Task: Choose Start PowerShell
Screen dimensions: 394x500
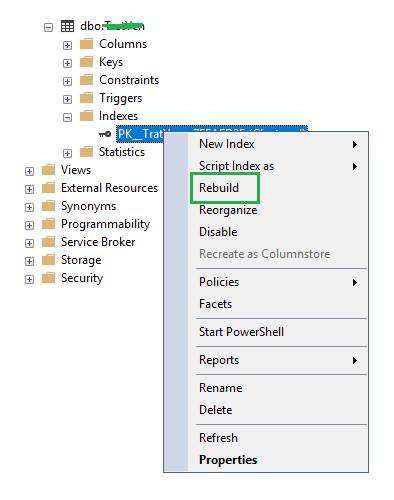Action: (x=278, y=332)
